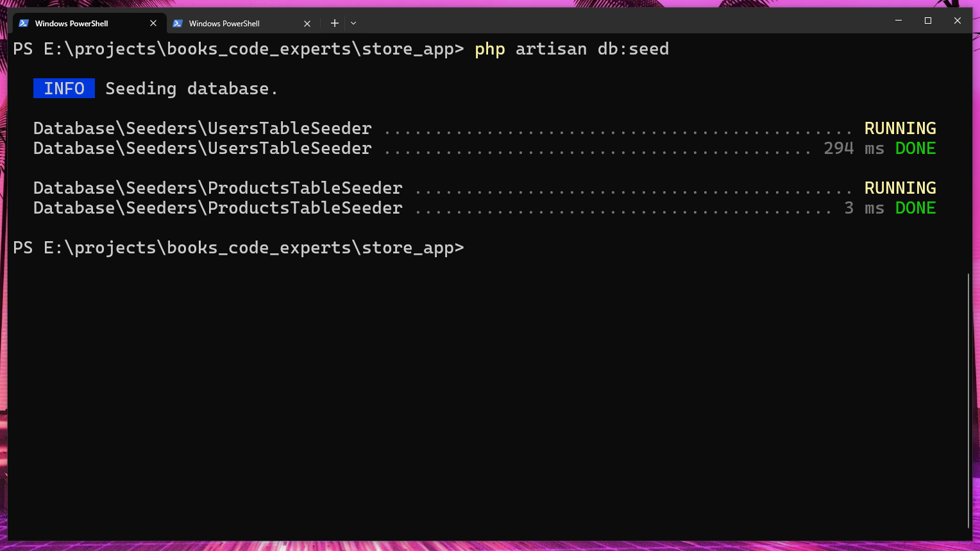
Task: Minimize the Windows Terminal window
Action: point(899,21)
